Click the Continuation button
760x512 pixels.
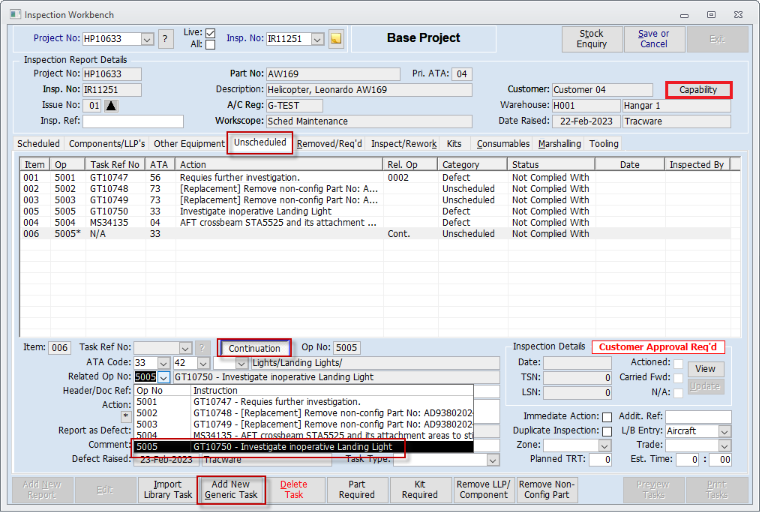tap(254, 348)
